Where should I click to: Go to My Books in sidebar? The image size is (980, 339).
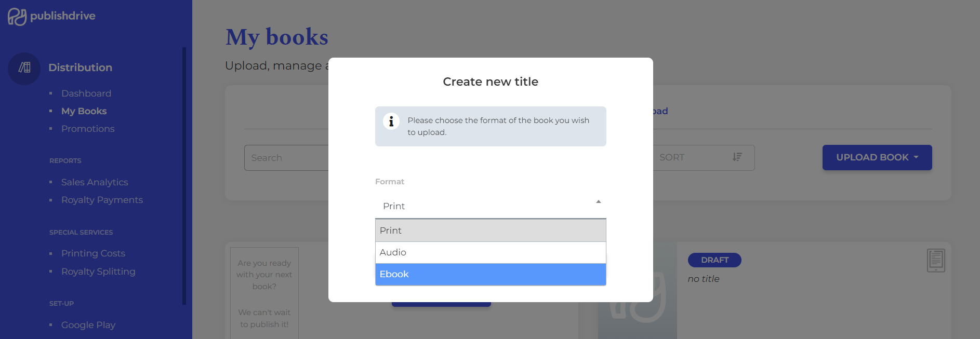[x=84, y=111]
